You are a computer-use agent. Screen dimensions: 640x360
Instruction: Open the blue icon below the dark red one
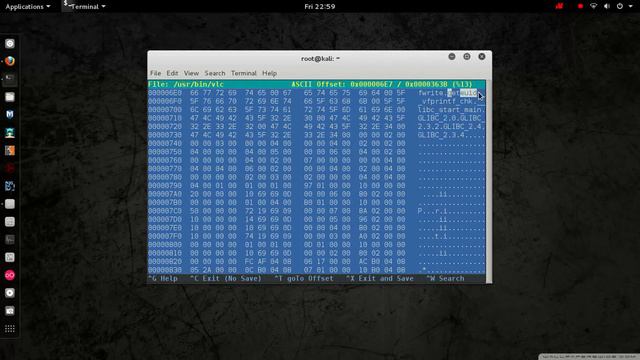point(10,186)
